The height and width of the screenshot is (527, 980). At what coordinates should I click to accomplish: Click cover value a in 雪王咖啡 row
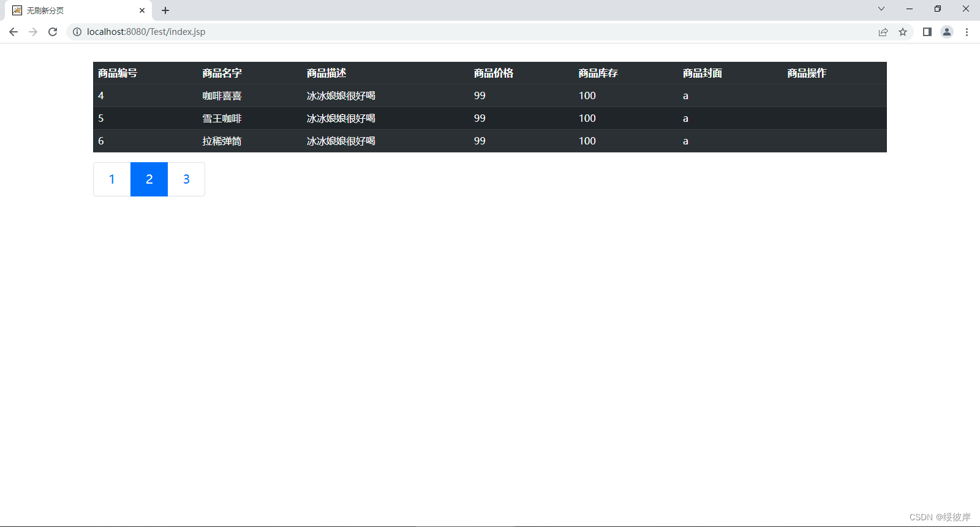pos(685,119)
